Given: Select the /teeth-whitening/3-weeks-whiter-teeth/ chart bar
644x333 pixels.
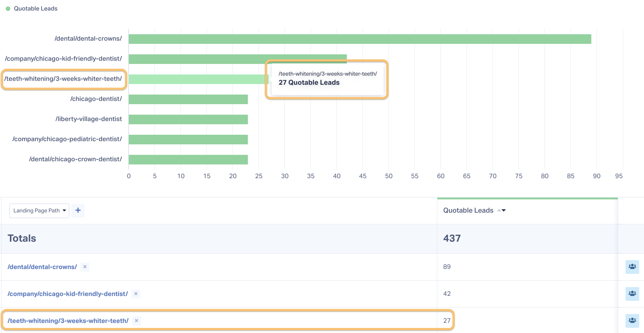Looking at the screenshot, I should 198,79.
